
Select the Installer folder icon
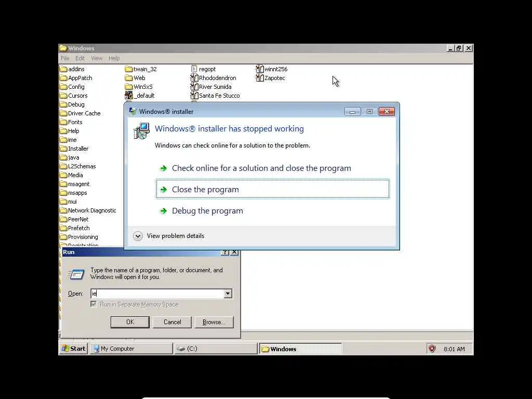(x=63, y=149)
